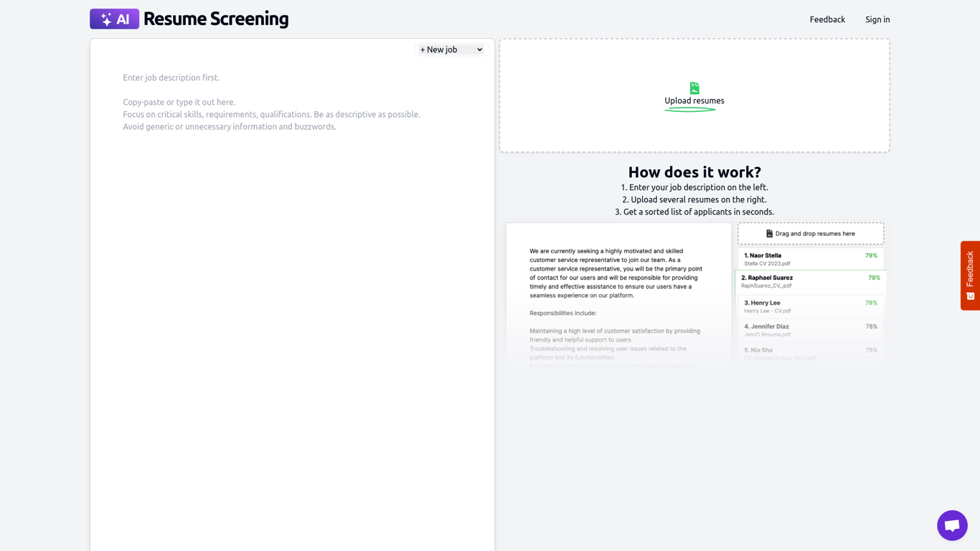Click the AI sparkle logo badge

[x=114, y=19]
